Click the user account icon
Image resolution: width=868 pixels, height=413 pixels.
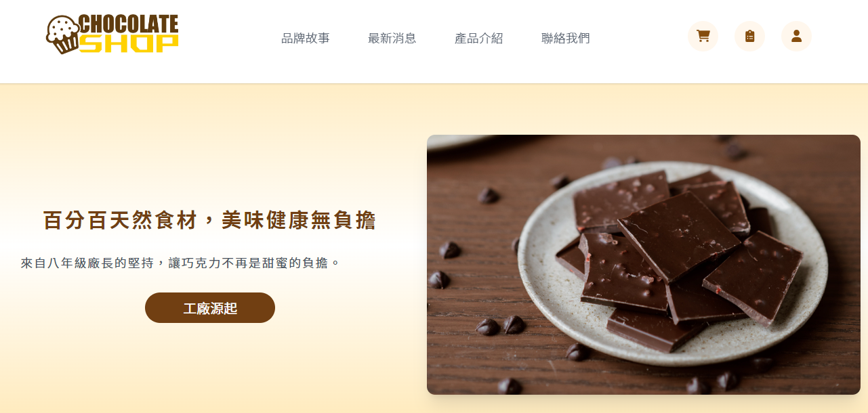point(796,36)
